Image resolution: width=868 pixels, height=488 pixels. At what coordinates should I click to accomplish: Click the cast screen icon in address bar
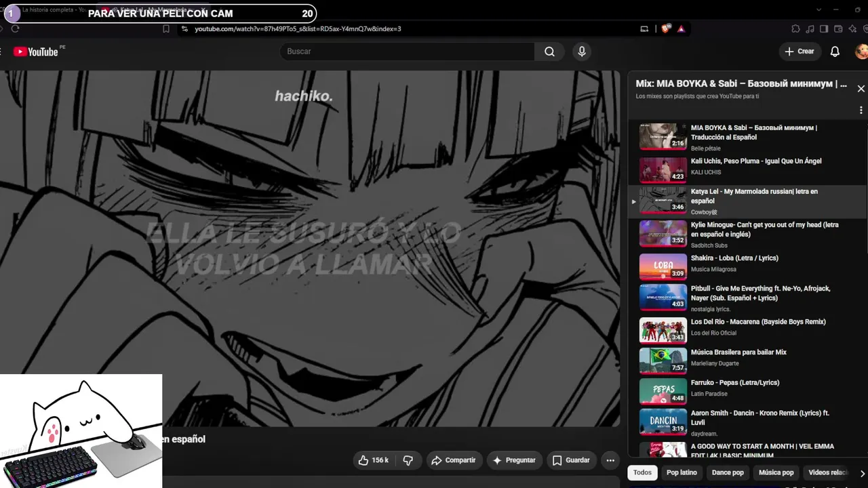[x=644, y=29]
